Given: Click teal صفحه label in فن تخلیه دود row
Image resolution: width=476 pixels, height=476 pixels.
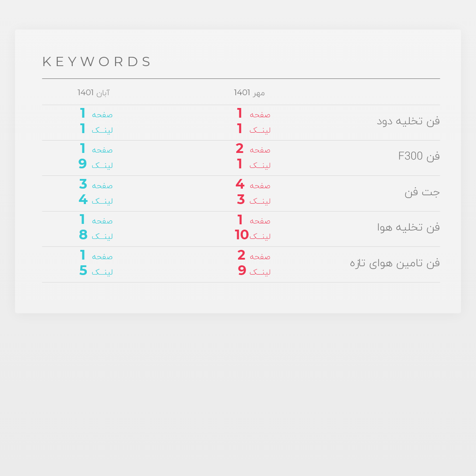Looking at the screenshot, I should pyautogui.click(x=102, y=115).
